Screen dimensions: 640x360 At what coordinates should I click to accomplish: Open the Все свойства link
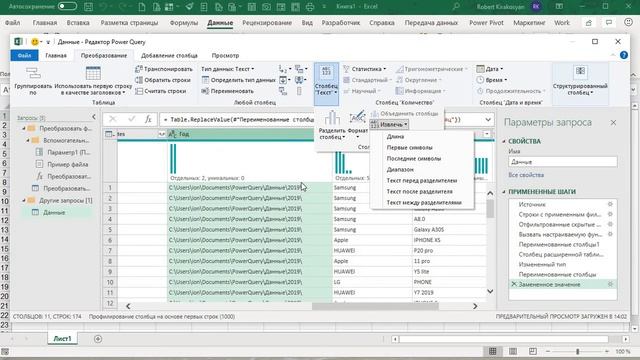point(526,175)
